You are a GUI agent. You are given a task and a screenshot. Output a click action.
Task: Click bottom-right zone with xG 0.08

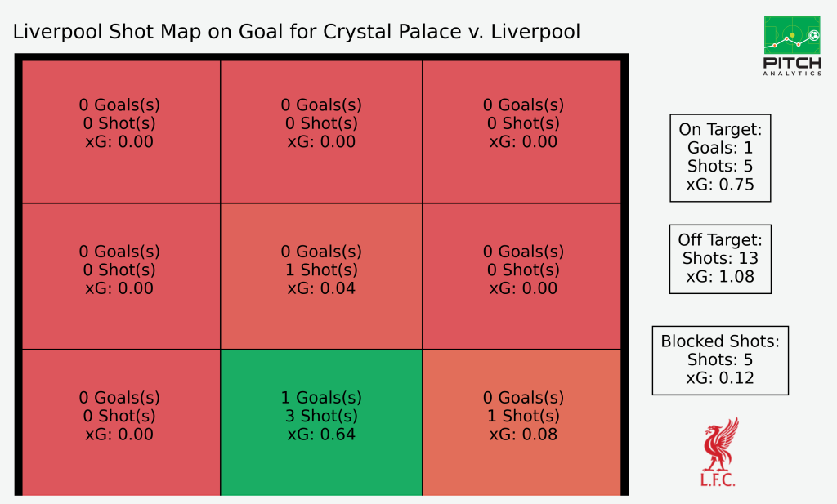tap(521, 422)
